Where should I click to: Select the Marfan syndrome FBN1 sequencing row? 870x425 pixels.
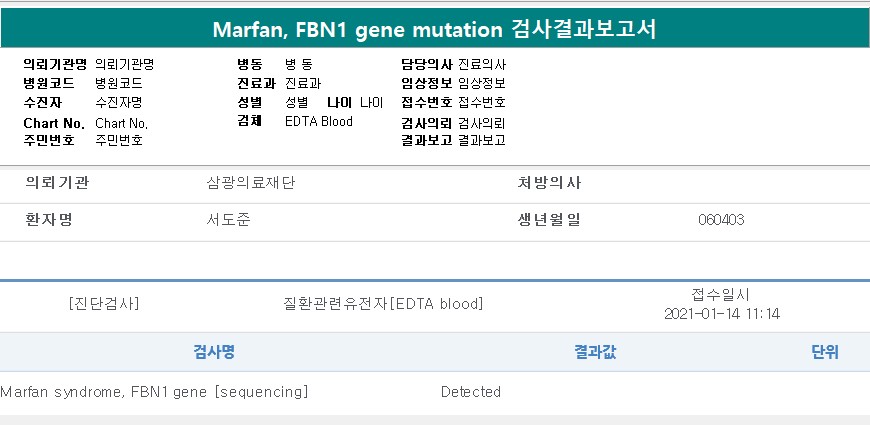coord(154,392)
